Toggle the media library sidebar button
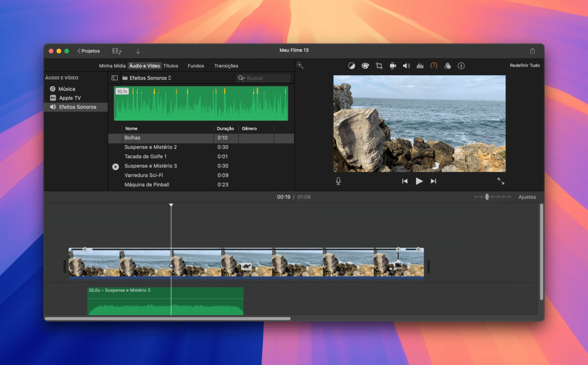This screenshot has width=588, height=365. (x=114, y=78)
